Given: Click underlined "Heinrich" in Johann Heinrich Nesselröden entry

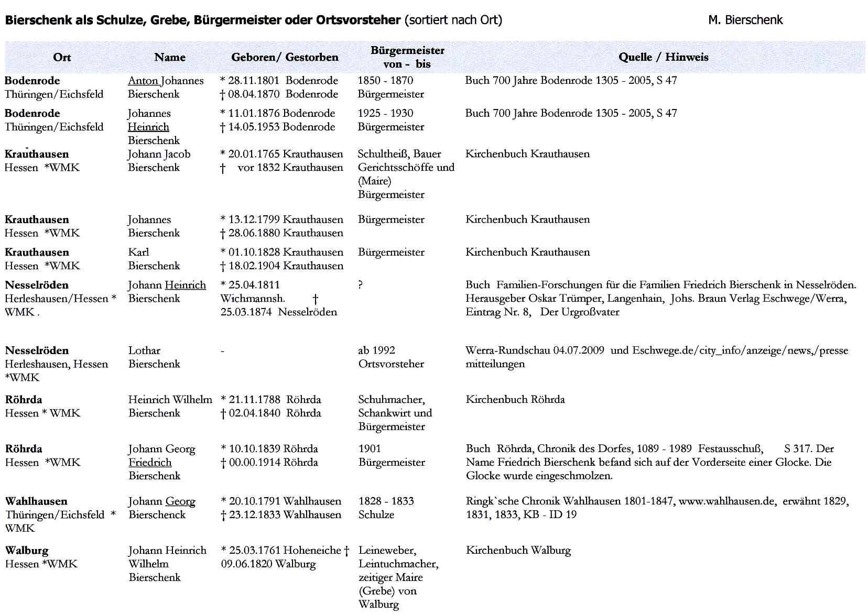Looking at the screenshot, I should [185, 285].
